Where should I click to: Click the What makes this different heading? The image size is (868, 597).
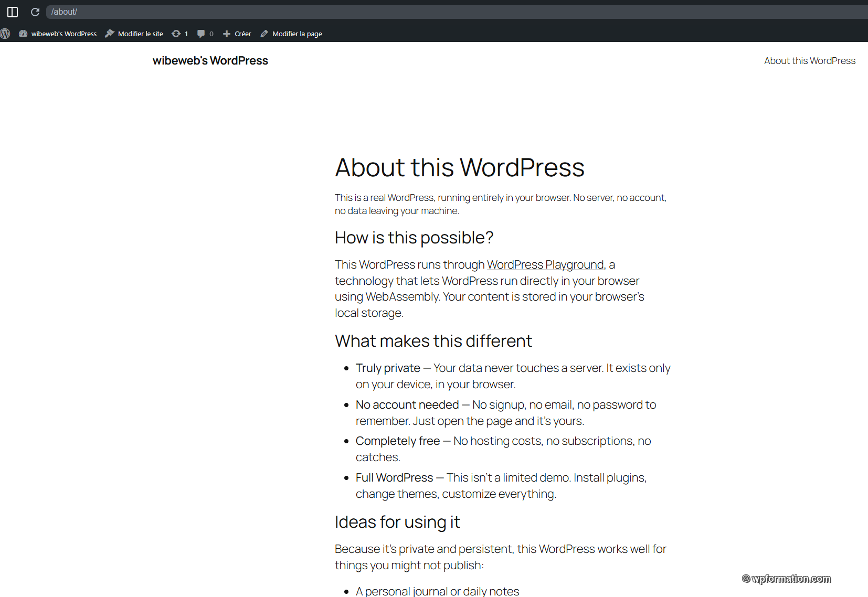point(433,341)
